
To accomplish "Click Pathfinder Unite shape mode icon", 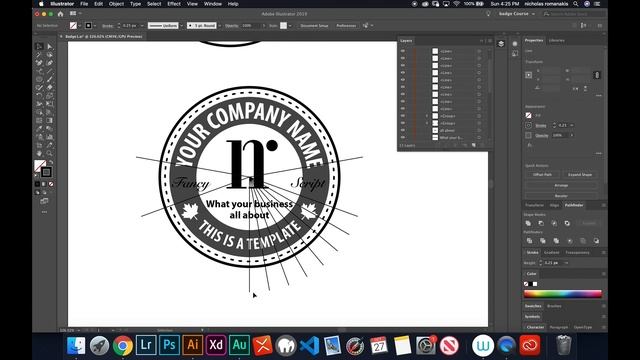I will [528, 223].
